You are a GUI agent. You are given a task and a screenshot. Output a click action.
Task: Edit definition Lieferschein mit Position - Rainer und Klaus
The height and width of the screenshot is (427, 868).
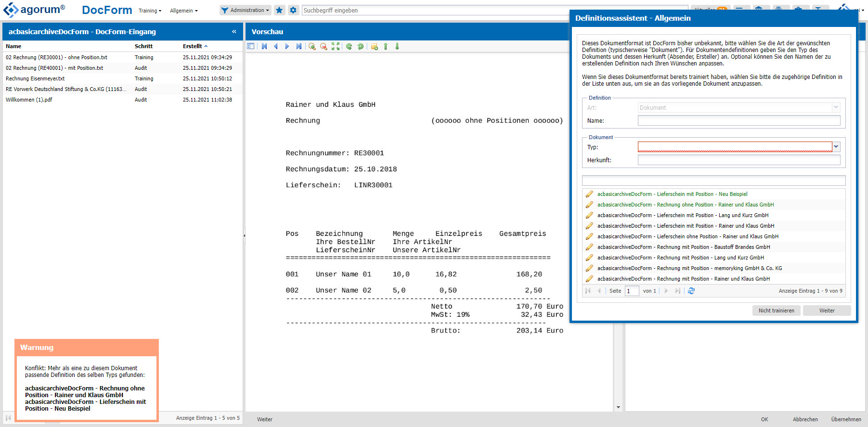point(589,226)
